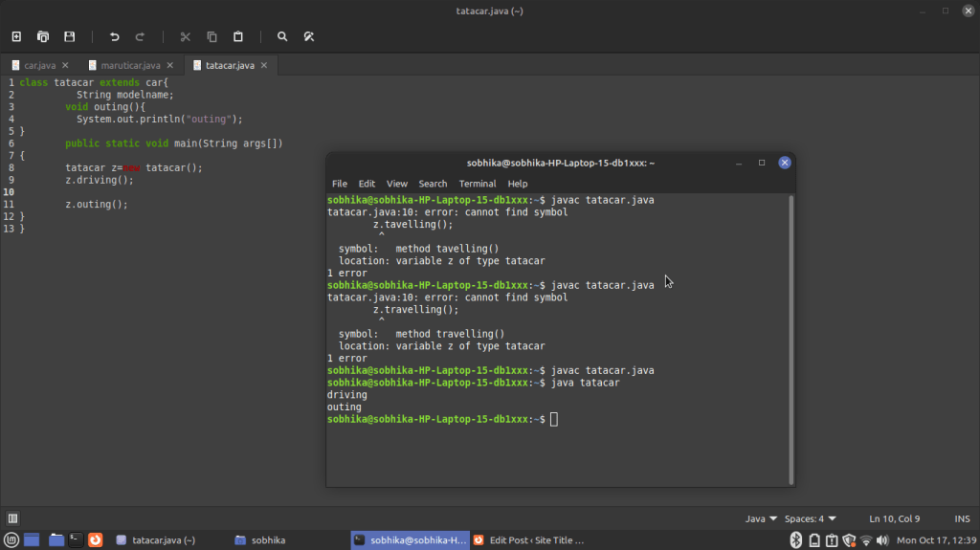Cut the selected text with the scissors icon
Viewport: 980px width, 550px height.
[x=186, y=36]
